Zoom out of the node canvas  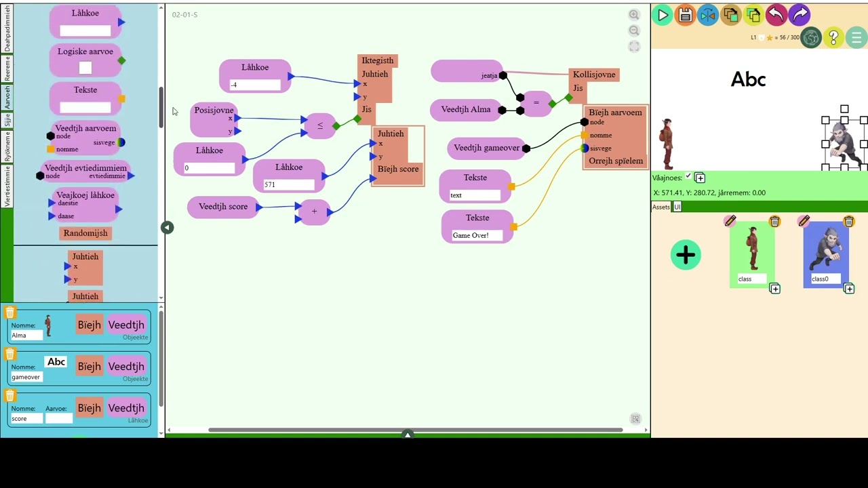[x=634, y=30]
